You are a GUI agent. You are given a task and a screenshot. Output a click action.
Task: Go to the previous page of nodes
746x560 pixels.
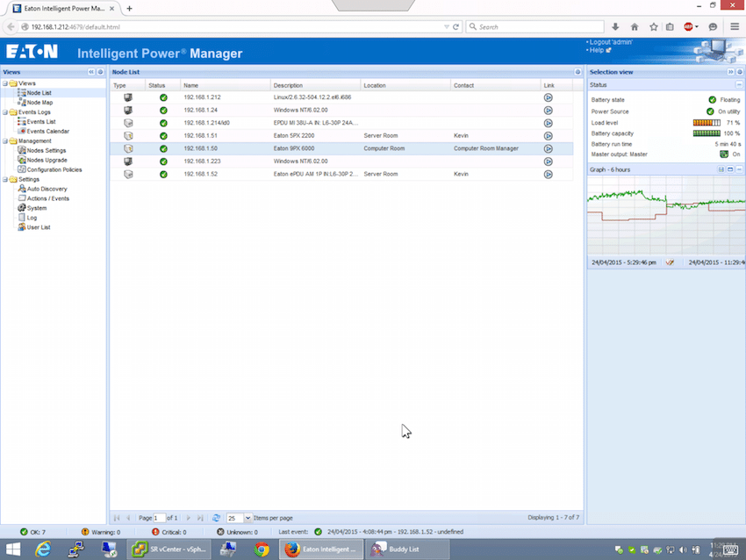(128, 518)
